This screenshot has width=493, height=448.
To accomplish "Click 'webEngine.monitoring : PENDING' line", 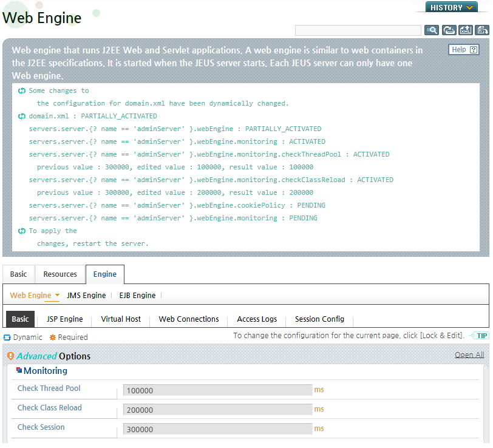I will tap(173, 219).
